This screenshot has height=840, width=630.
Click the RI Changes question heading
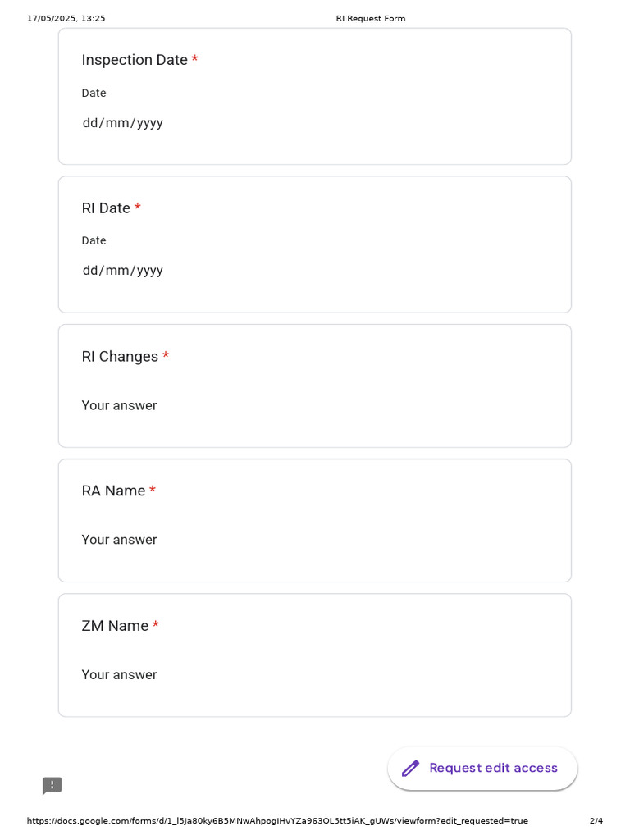point(120,357)
